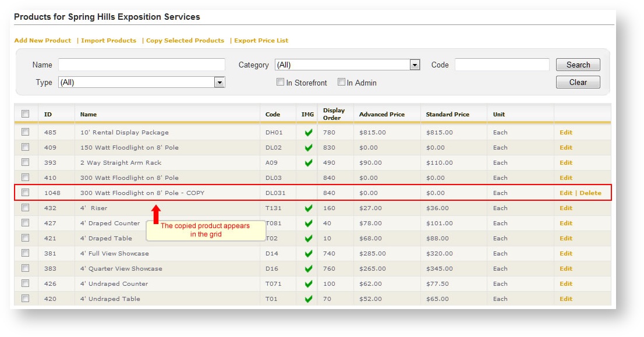Check the In Admin checkbox
This screenshot has height=337, width=644.
click(x=341, y=82)
